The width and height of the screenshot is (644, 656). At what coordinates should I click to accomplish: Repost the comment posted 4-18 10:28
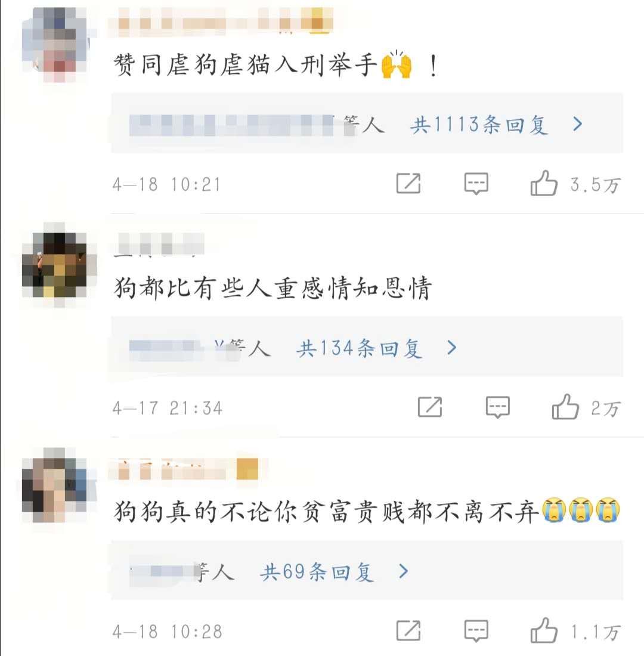408,630
